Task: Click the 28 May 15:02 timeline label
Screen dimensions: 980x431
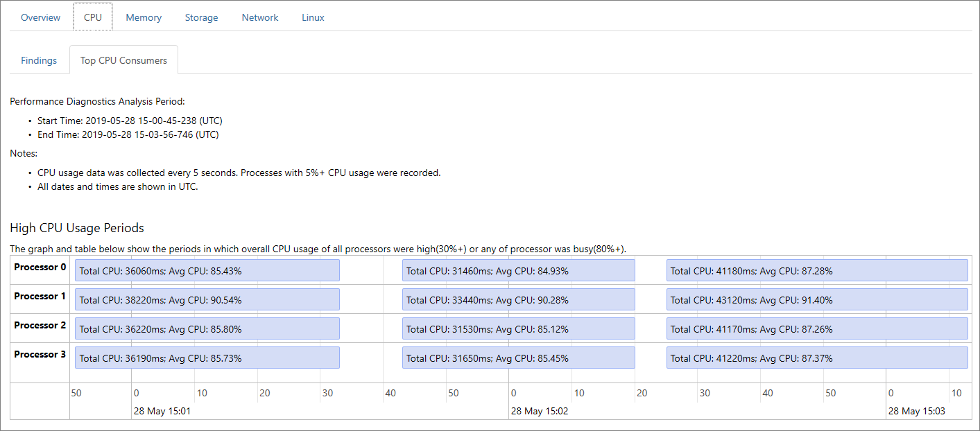Action: coord(540,410)
